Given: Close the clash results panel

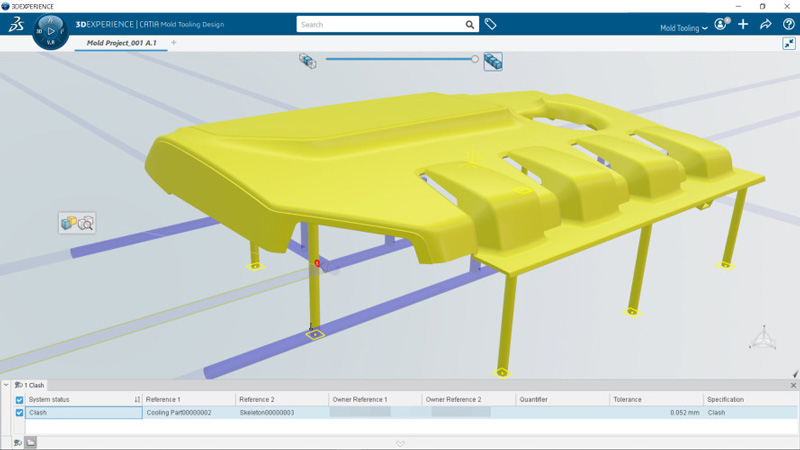Looking at the screenshot, I should coord(793,385).
